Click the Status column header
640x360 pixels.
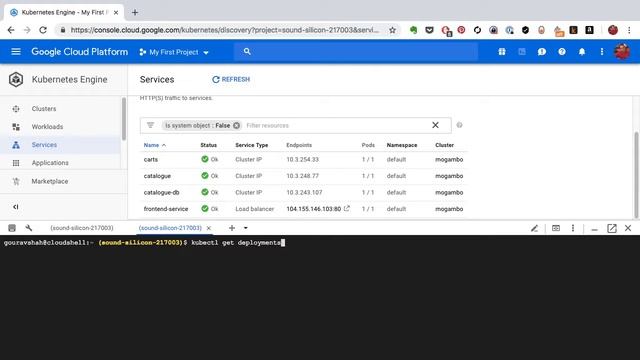[x=209, y=145]
